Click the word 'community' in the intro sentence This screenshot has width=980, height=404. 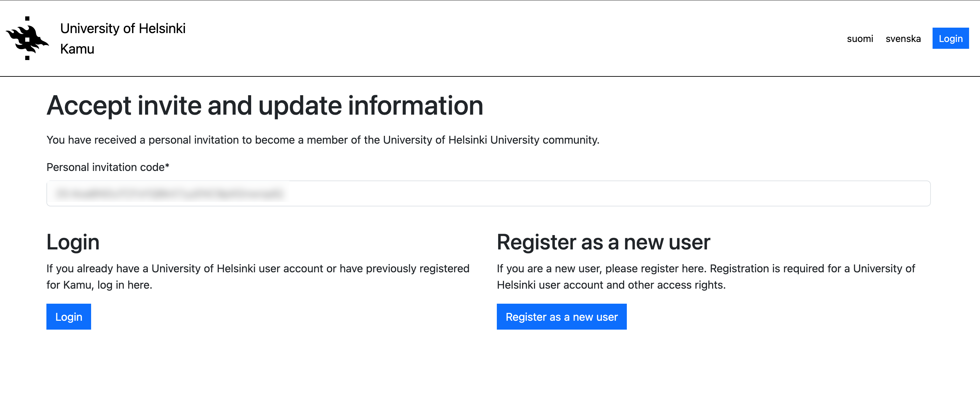coord(570,140)
